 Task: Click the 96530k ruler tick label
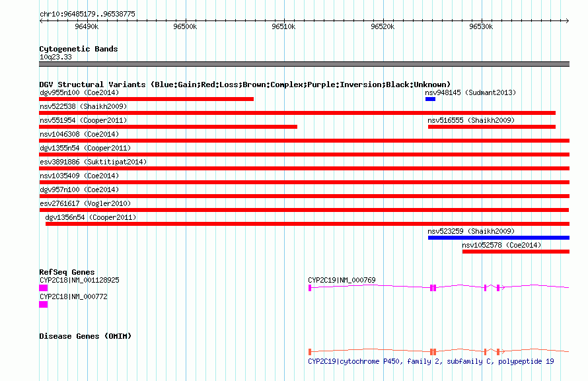[481, 26]
